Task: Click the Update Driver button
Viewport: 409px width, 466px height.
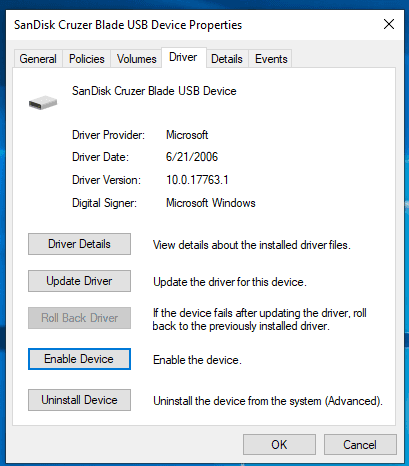Action: (x=79, y=281)
